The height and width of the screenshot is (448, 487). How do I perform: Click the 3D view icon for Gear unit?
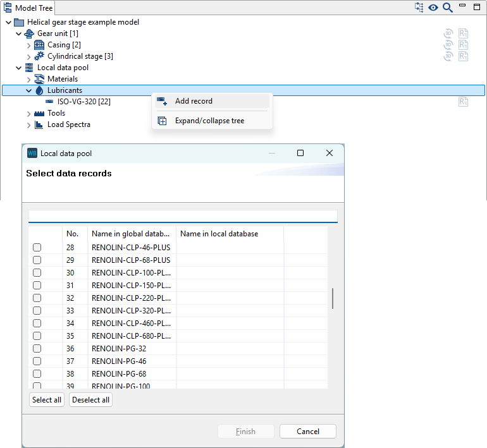click(x=449, y=33)
